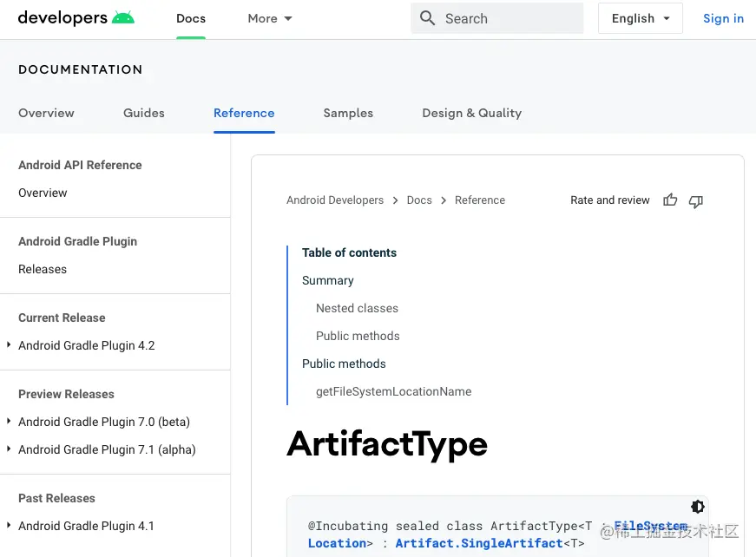Switch to the Guides tab
The height and width of the screenshot is (557, 756).
(144, 113)
